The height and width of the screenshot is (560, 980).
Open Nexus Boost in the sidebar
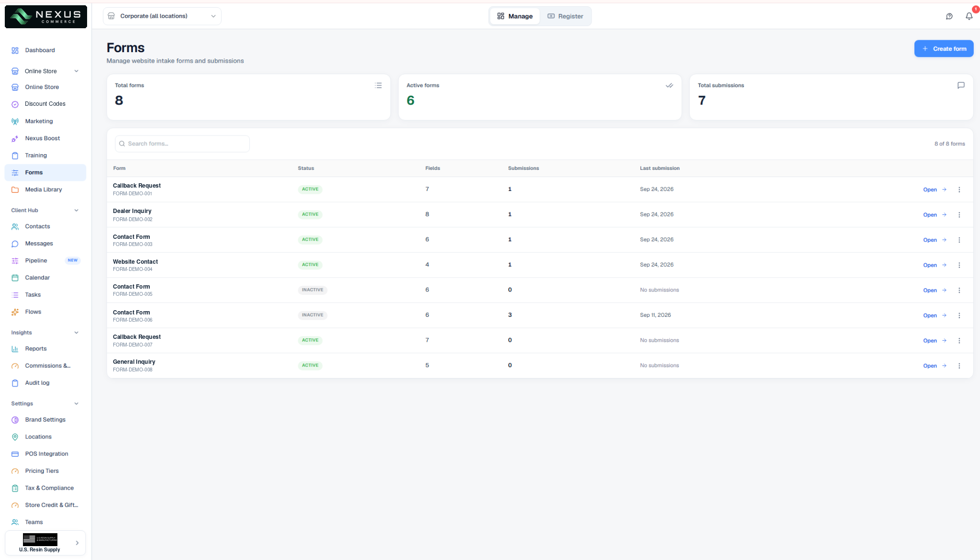pyautogui.click(x=45, y=138)
